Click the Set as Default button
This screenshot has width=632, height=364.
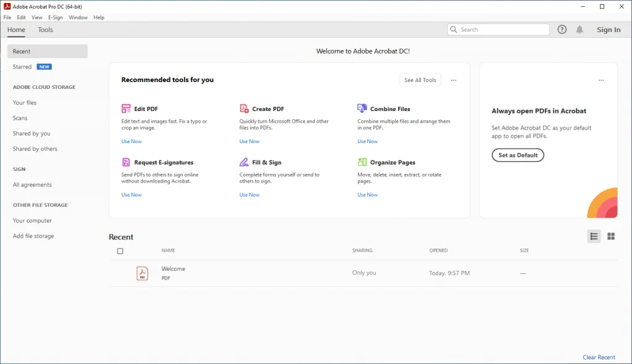click(518, 155)
